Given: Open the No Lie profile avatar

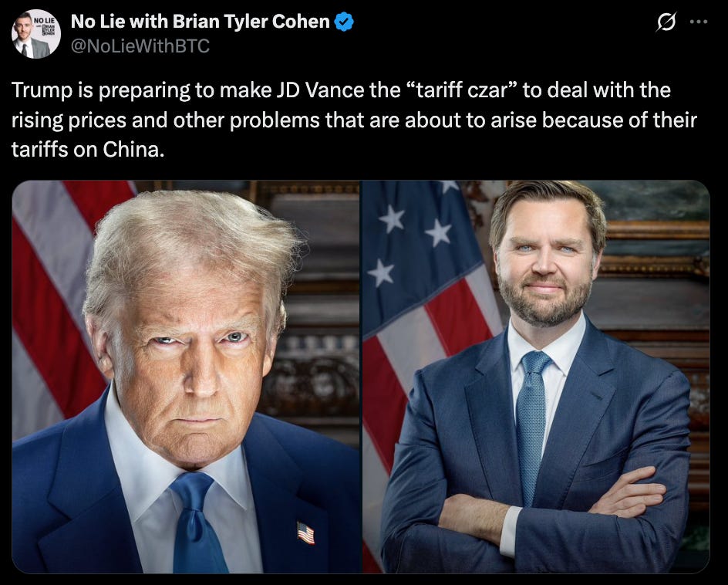Looking at the screenshot, I should click(x=36, y=33).
